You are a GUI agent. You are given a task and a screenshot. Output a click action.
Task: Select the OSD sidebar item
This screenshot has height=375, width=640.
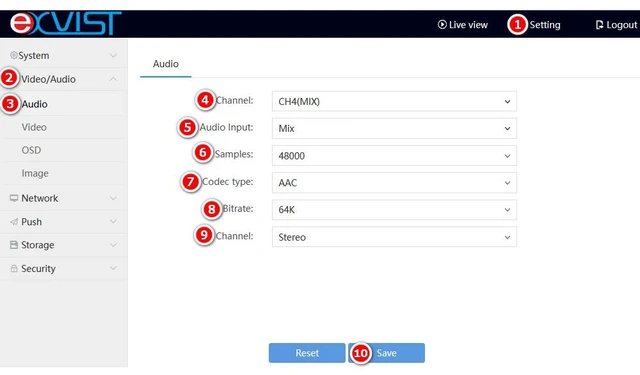31,150
